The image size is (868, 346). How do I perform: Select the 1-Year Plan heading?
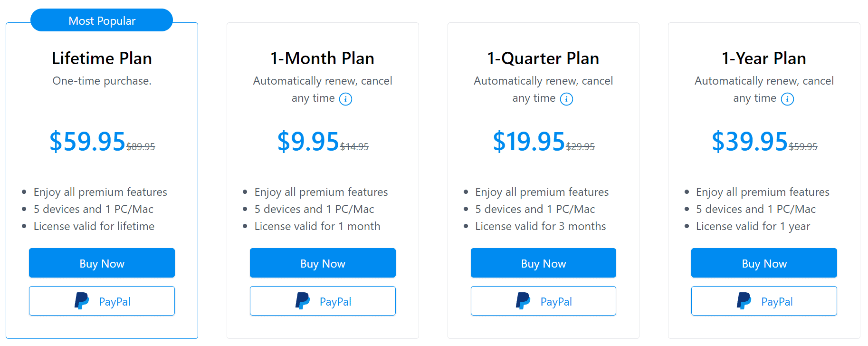tap(764, 58)
